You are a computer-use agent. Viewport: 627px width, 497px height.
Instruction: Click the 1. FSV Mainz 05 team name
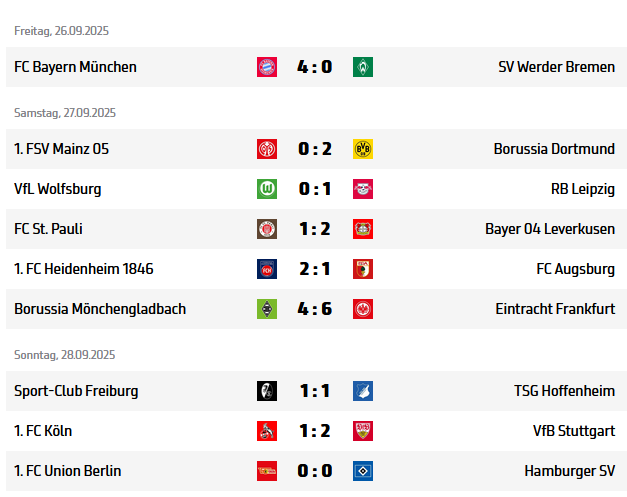(62, 149)
